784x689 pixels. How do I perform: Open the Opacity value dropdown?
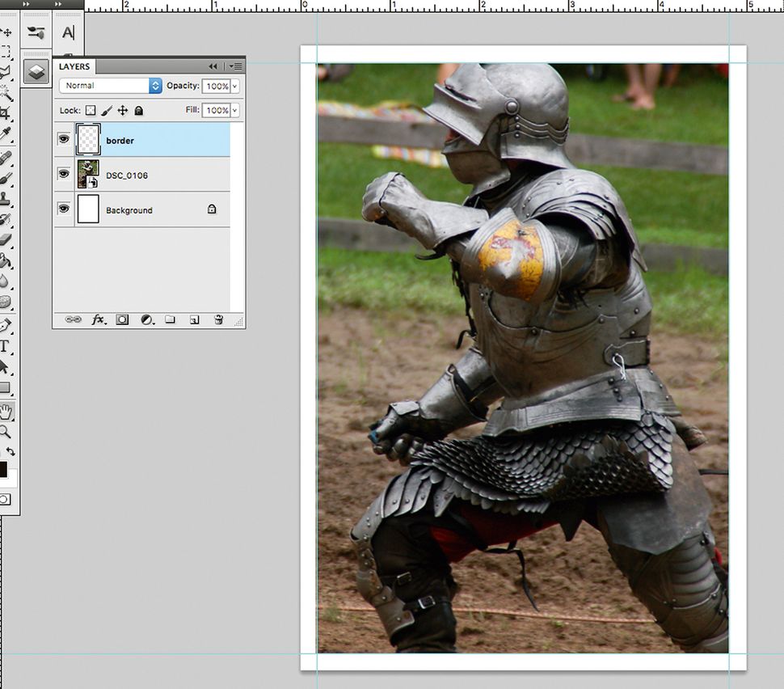point(234,86)
